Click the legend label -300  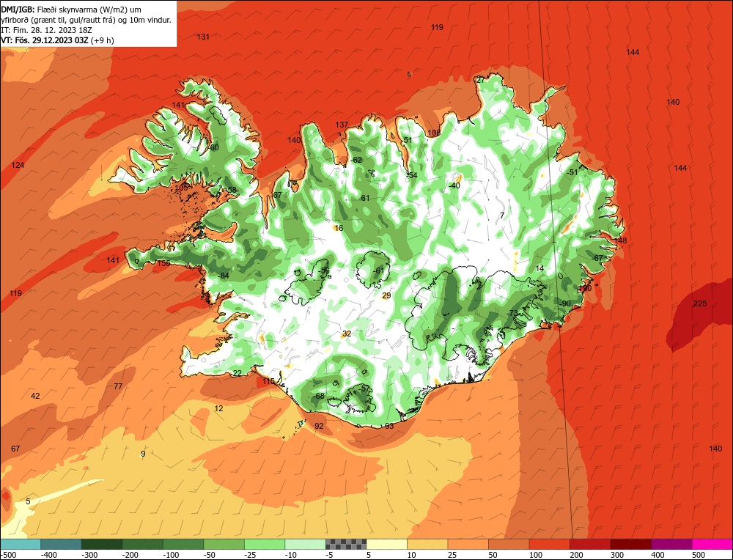point(89,555)
